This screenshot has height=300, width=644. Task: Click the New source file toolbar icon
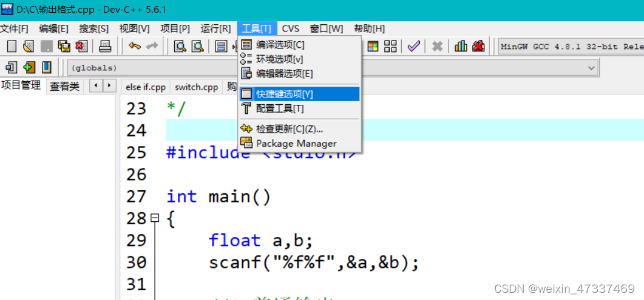[12, 46]
